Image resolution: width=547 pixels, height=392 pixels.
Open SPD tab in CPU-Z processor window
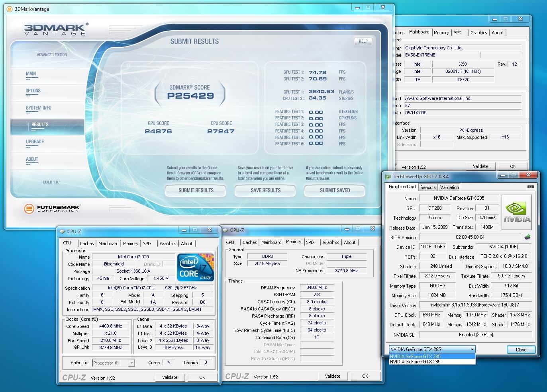(x=147, y=244)
